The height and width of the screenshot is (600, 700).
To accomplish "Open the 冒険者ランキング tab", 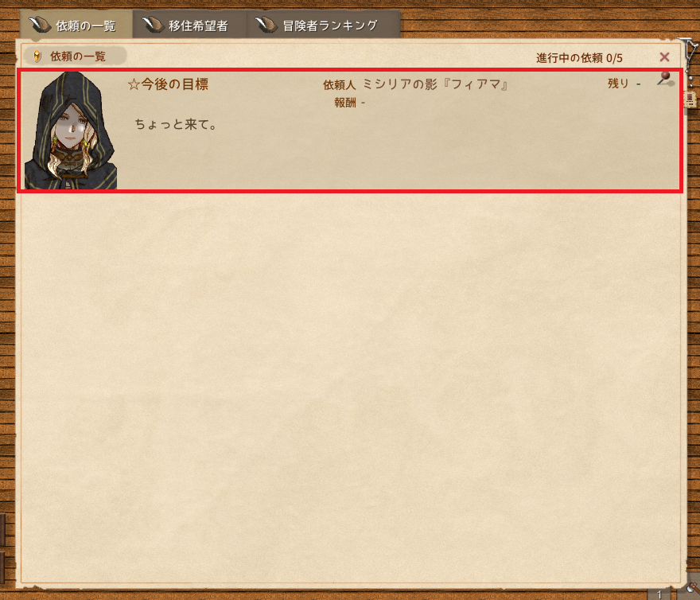I will pos(322,25).
